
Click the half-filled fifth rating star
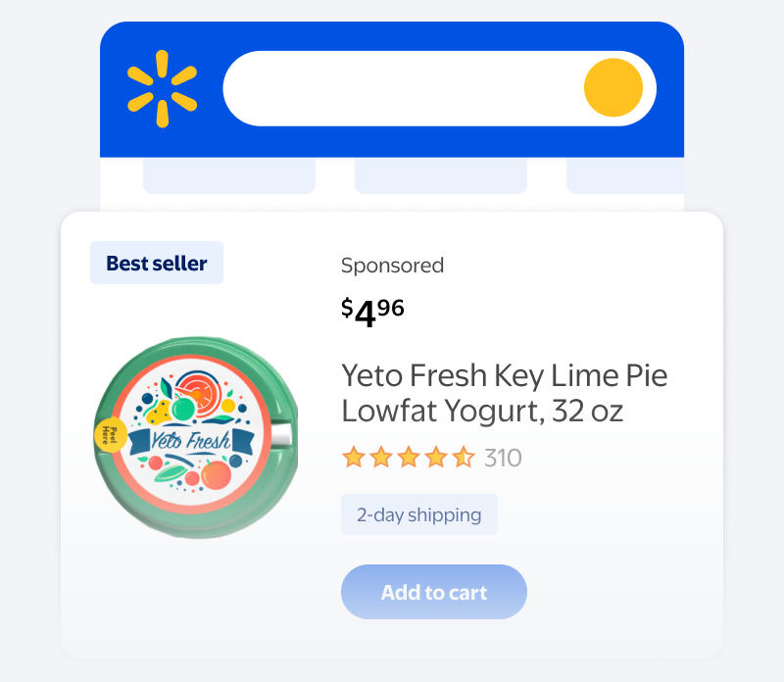coord(464,458)
